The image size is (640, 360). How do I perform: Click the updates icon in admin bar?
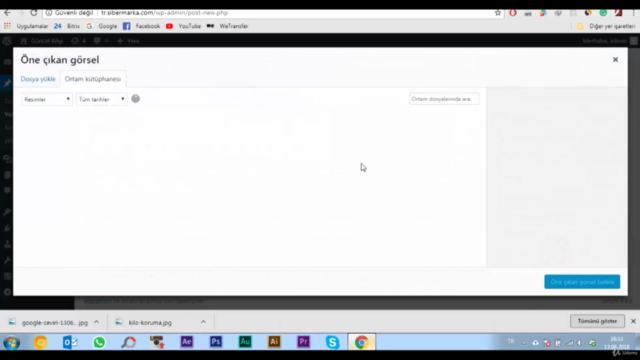(x=78, y=41)
